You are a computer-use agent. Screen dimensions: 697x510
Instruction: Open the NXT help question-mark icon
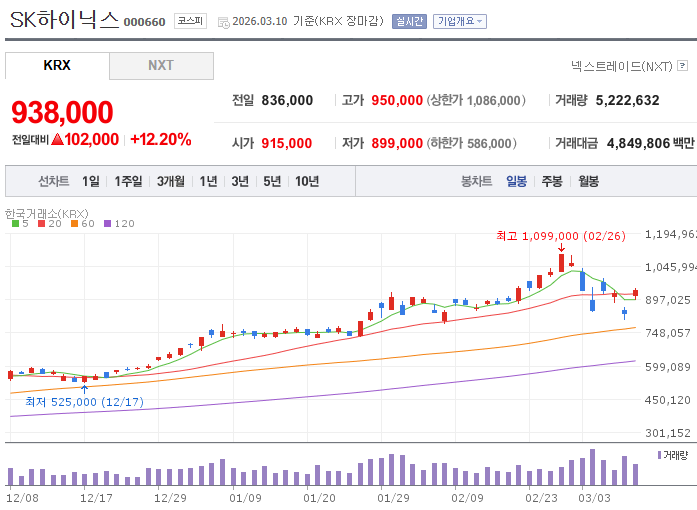[682, 66]
